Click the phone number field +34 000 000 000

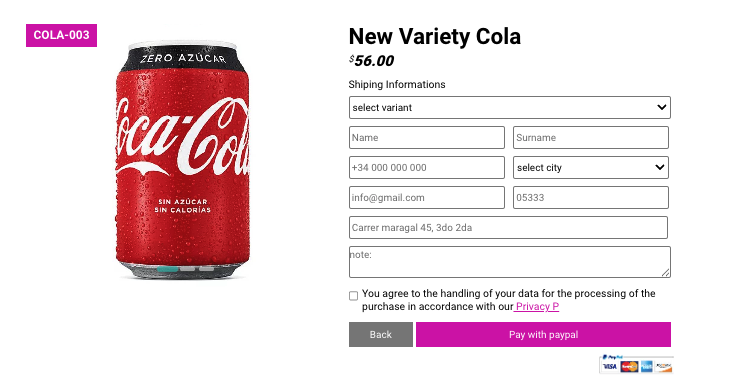pyautogui.click(x=426, y=167)
